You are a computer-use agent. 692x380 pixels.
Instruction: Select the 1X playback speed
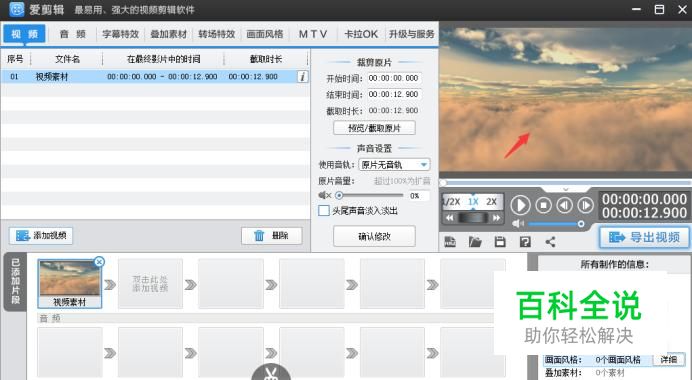pos(473,202)
